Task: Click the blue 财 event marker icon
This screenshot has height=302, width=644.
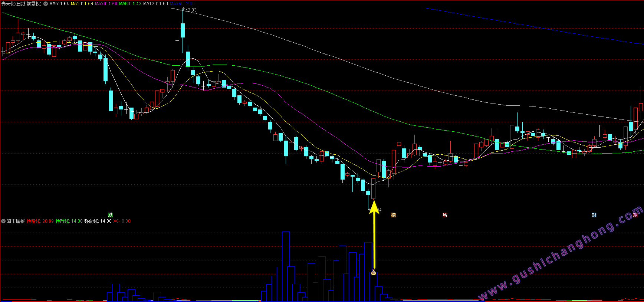Action: click(594, 215)
